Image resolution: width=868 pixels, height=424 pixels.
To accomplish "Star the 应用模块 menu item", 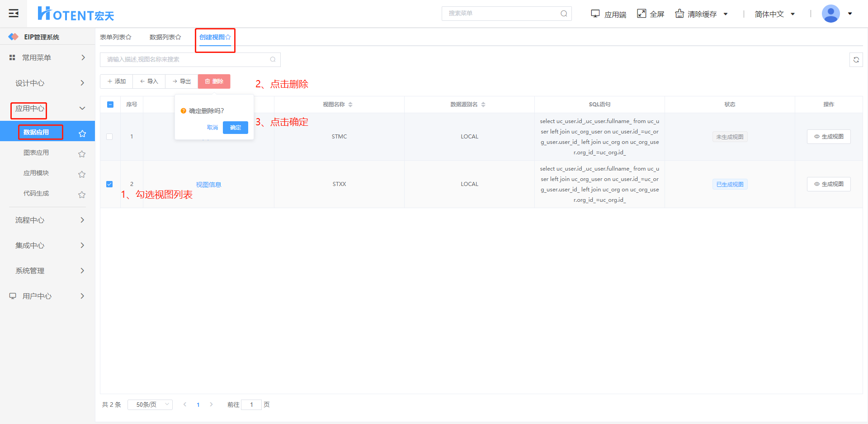I will tap(82, 174).
